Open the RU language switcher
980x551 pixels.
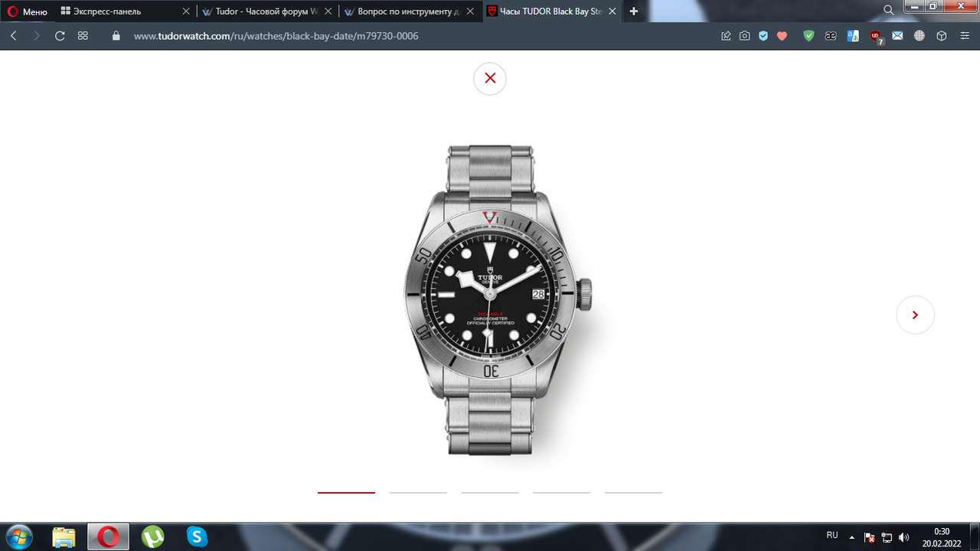click(832, 536)
